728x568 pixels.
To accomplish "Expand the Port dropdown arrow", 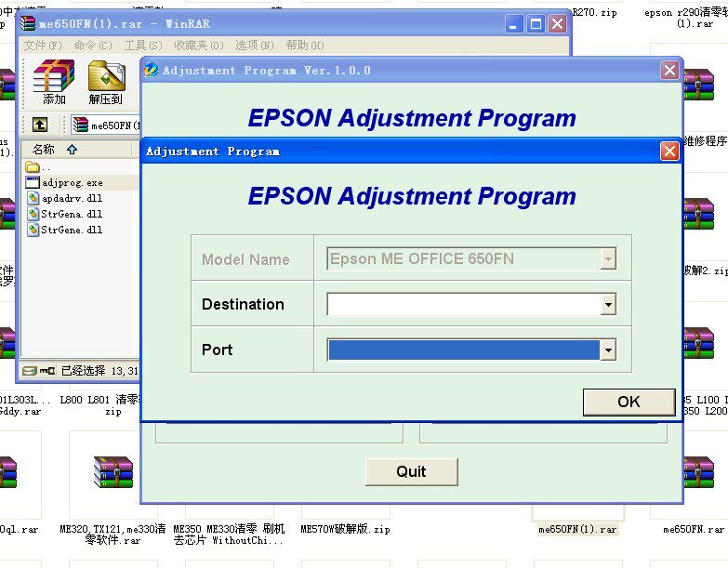I will pyautogui.click(x=608, y=350).
